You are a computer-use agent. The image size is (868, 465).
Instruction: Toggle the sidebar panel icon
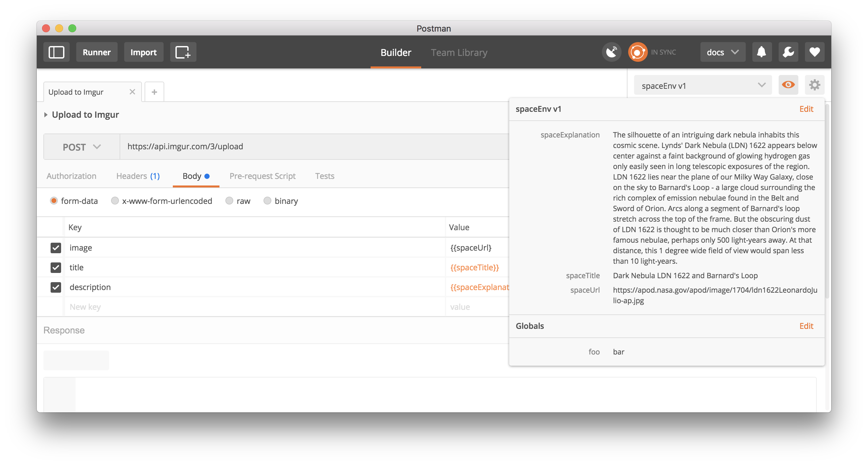point(56,52)
